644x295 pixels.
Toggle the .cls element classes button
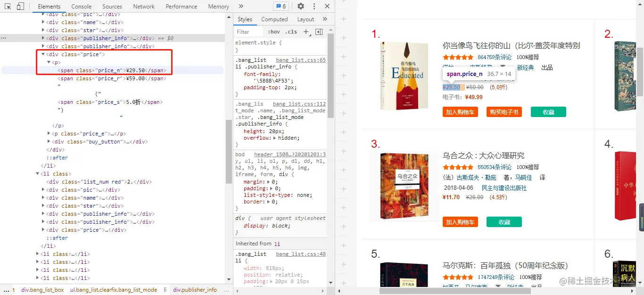pos(292,32)
